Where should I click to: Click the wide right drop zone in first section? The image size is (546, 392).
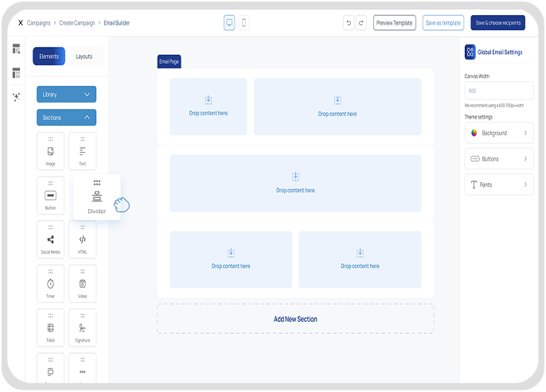pyautogui.click(x=337, y=107)
